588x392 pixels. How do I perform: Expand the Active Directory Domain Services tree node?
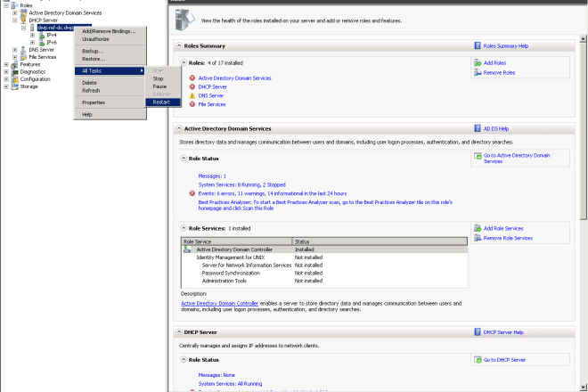[14, 12]
